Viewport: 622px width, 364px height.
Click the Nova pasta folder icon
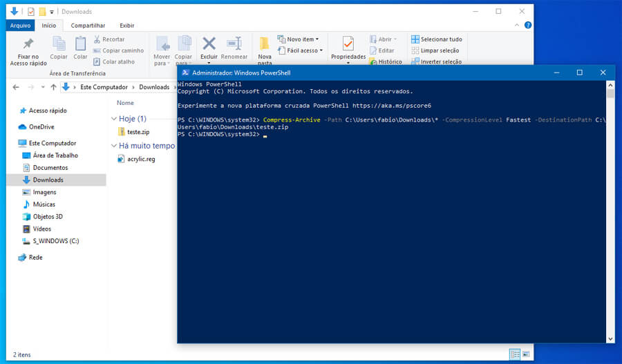click(265, 44)
